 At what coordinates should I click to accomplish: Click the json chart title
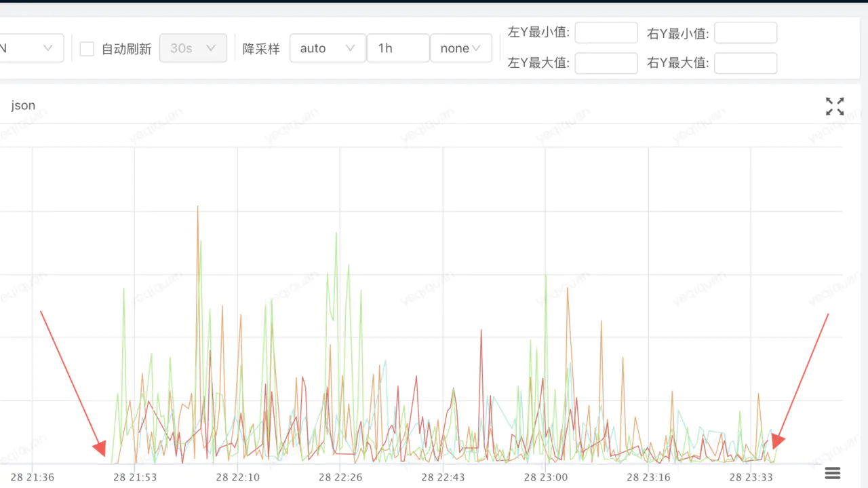click(23, 105)
